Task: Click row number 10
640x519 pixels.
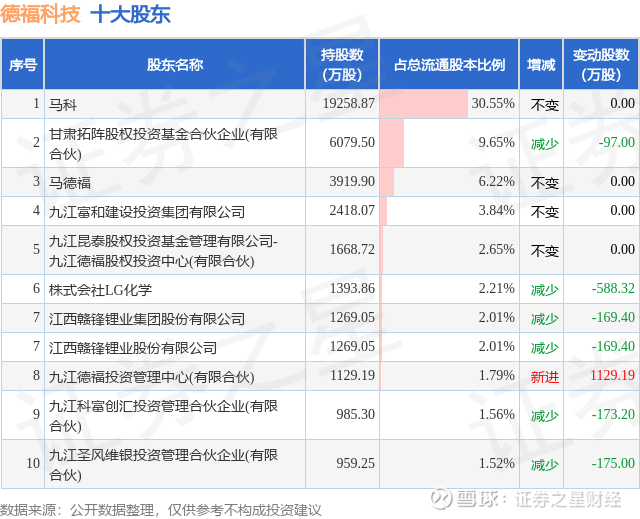Action: tap(33, 464)
